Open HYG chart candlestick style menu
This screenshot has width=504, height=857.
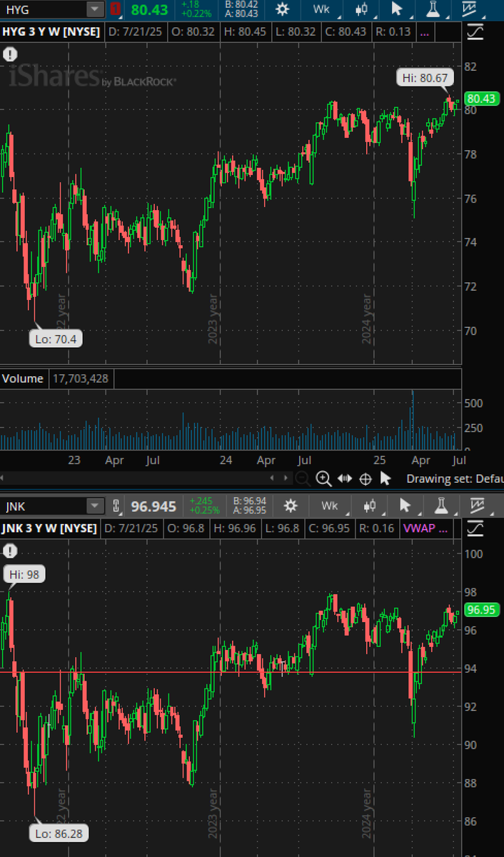pyautogui.click(x=363, y=9)
